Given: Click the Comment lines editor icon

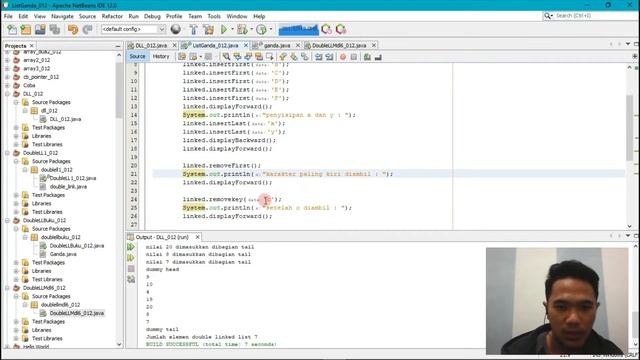Looking at the screenshot, I should click(x=367, y=57).
